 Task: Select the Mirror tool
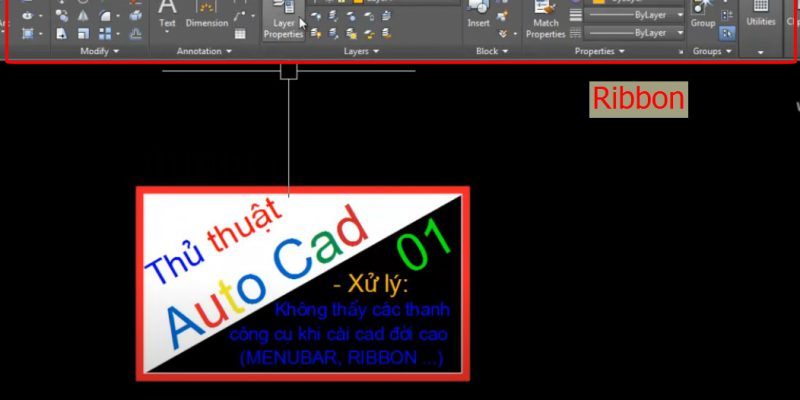(x=83, y=16)
